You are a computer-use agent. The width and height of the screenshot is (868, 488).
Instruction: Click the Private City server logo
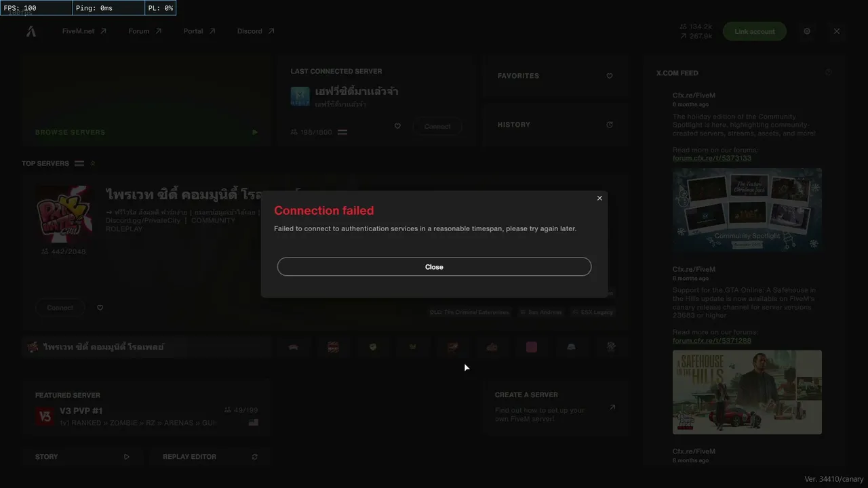click(x=64, y=213)
